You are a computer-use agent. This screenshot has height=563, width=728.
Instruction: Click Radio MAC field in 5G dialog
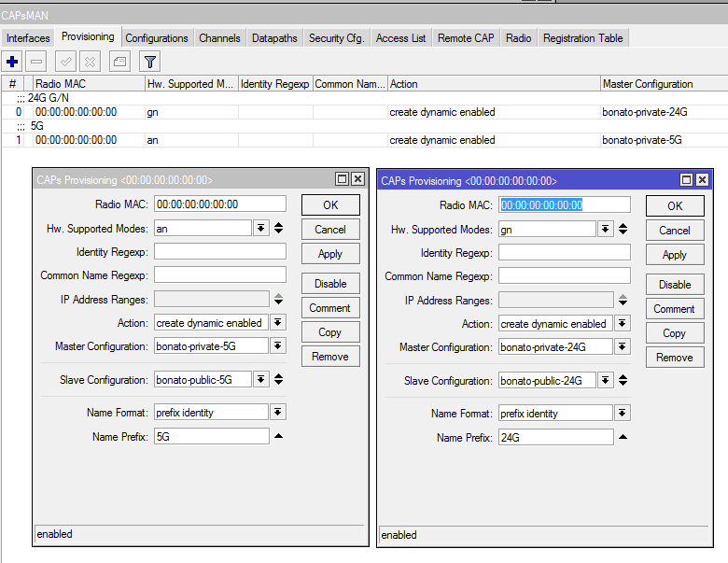point(220,204)
